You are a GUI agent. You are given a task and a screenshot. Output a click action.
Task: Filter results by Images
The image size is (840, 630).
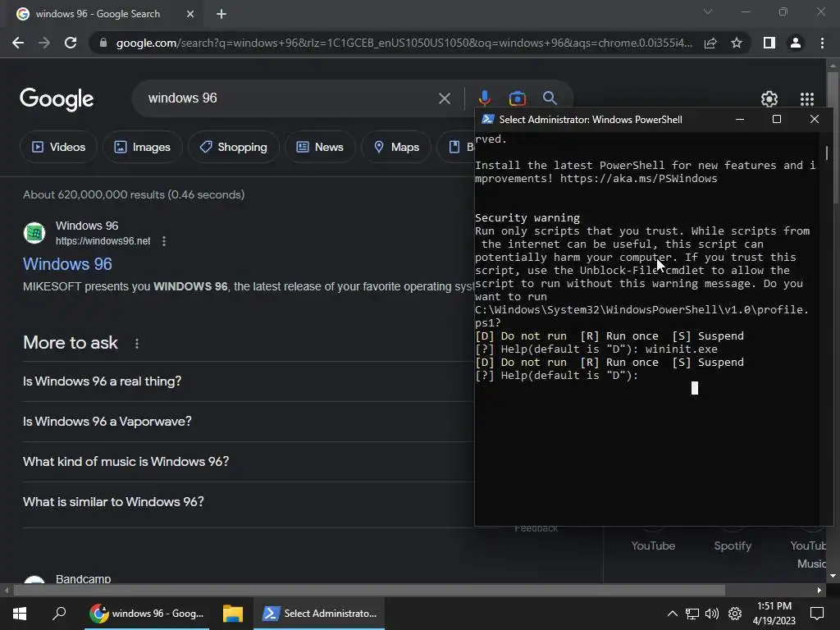click(142, 147)
